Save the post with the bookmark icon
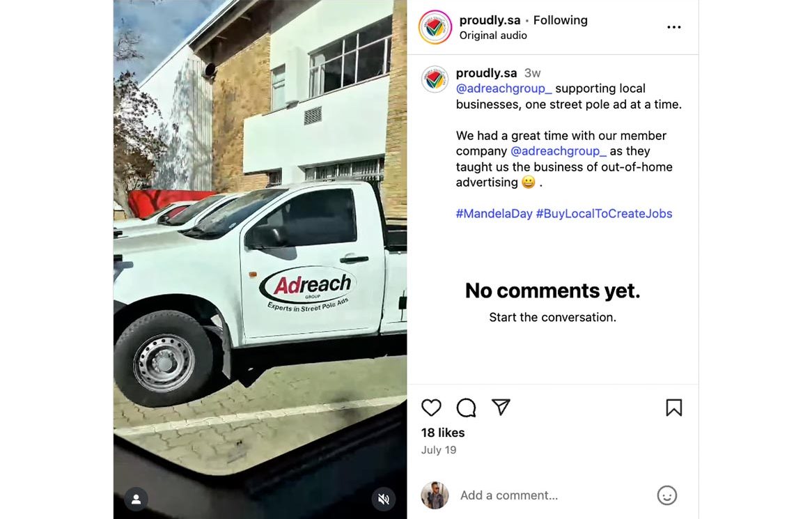This screenshot has height=519, width=812. [673, 408]
